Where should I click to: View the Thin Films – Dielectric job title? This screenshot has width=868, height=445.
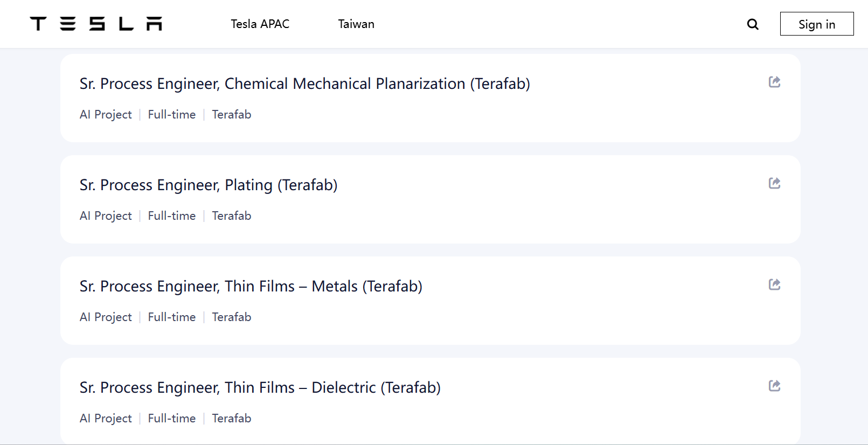[260, 388]
